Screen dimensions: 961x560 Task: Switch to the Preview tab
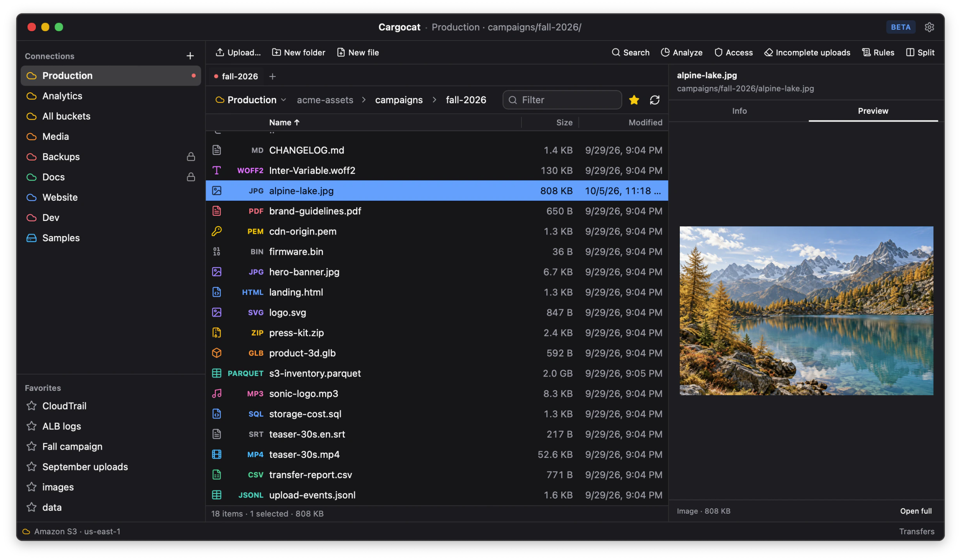[873, 111]
